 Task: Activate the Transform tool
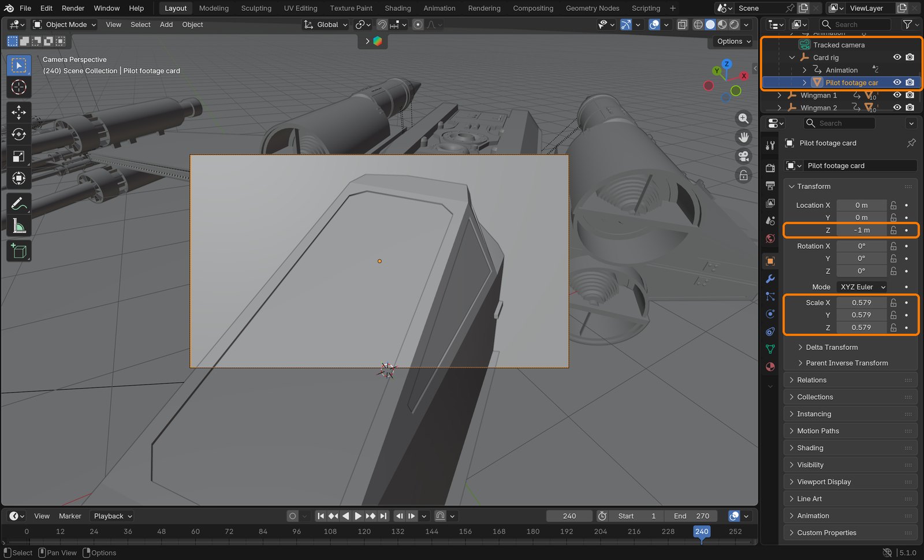(18, 178)
